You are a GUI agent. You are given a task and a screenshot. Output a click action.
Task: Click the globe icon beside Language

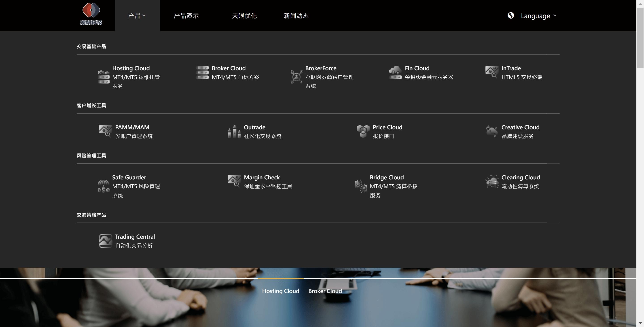click(x=511, y=15)
